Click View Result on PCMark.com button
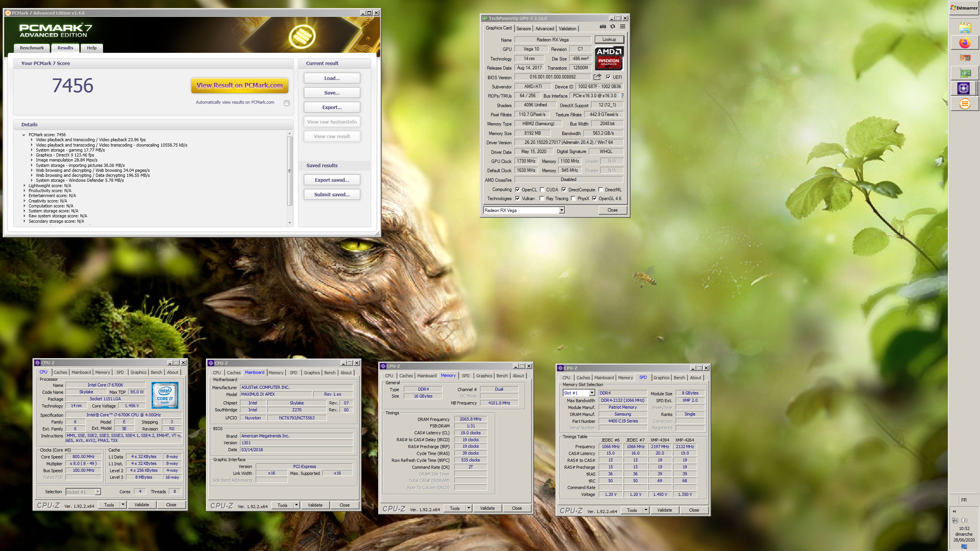Image resolution: width=980 pixels, height=551 pixels. tap(240, 85)
